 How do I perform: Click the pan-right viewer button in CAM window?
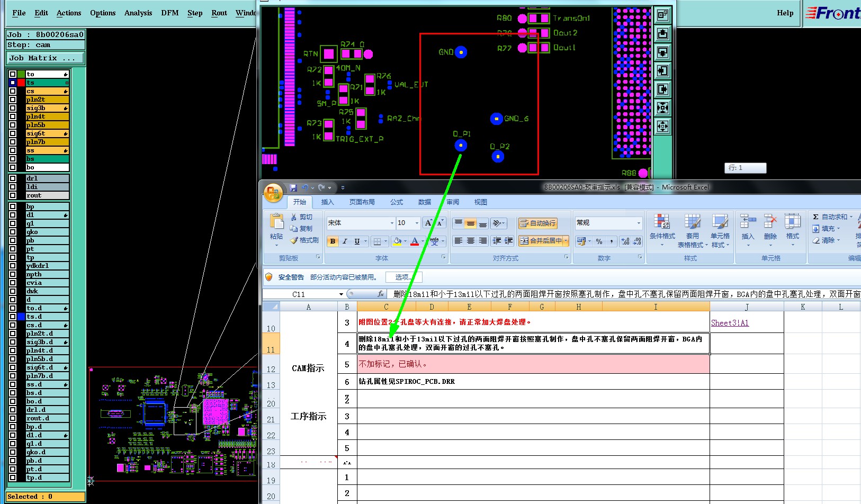click(662, 89)
